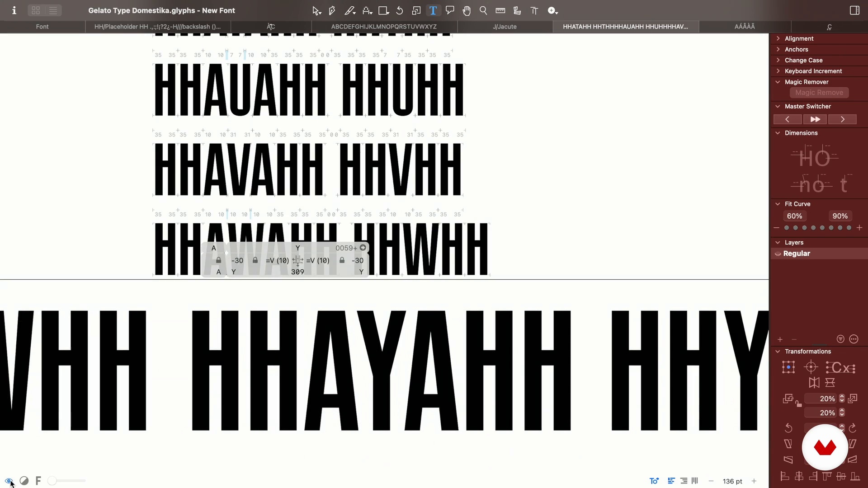Open the plus-circle tool menu
This screenshot has width=868, height=488.
(x=552, y=10)
